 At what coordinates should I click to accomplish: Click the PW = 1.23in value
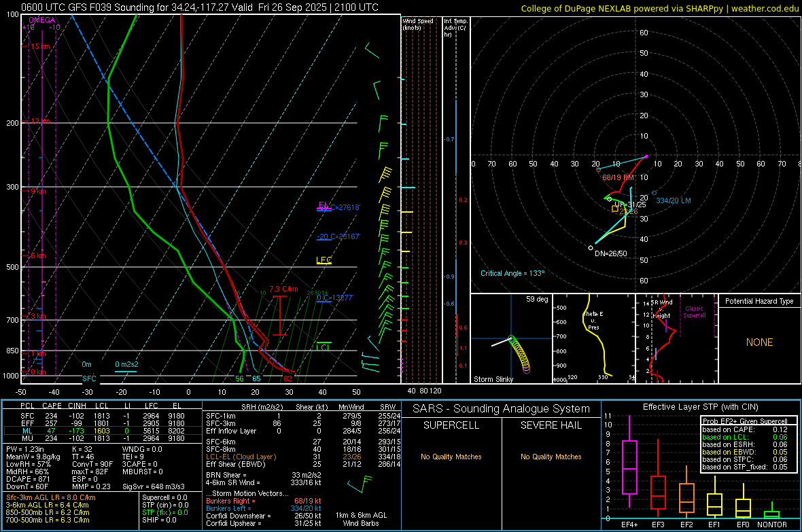coord(26,449)
